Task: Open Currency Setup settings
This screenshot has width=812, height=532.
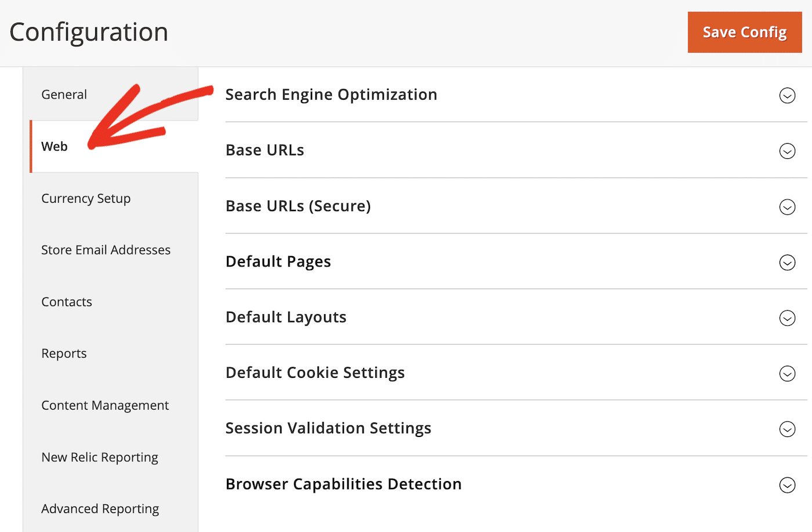Action: click(x=86, y=198)
